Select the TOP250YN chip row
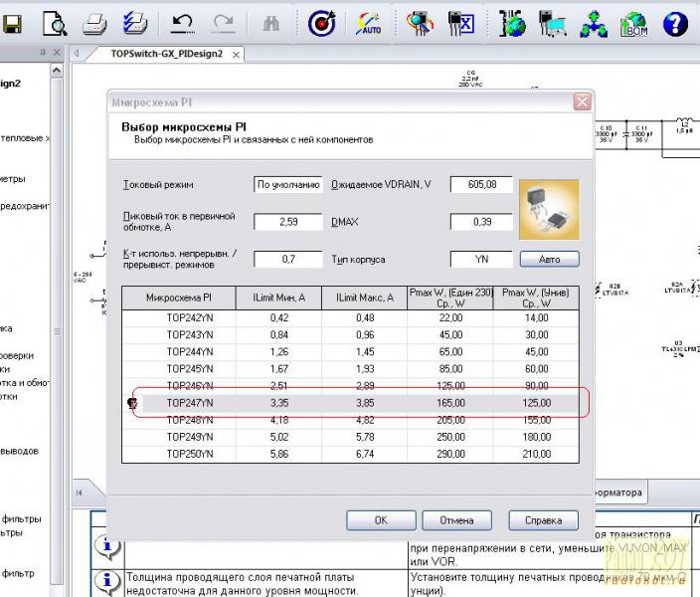This screenshot has width=700, height=597. coord(189,454)
